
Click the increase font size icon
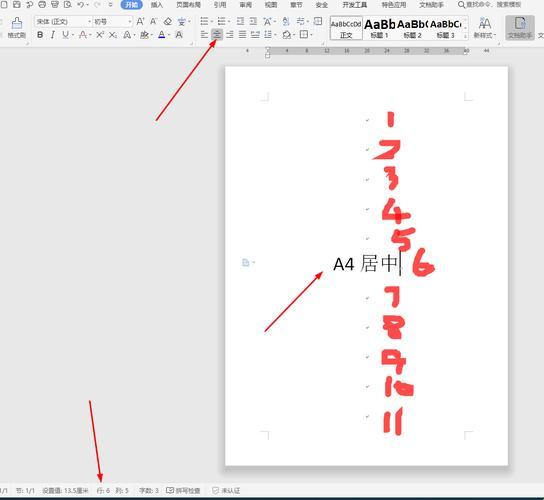140,22
